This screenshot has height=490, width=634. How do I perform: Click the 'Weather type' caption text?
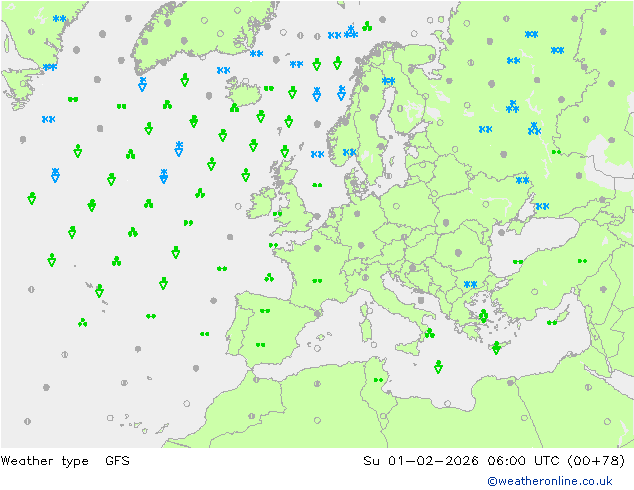pos(44,461)
